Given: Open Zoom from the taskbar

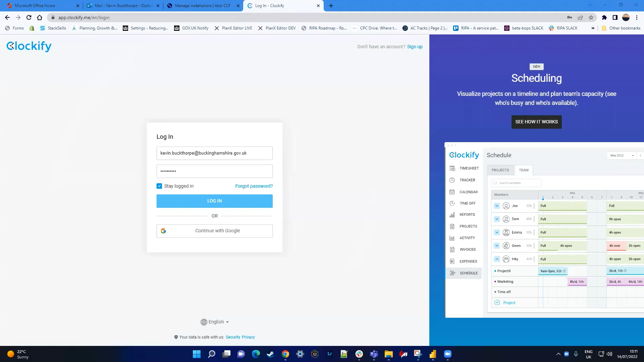Looking at the screenshot, I should 448,354.
